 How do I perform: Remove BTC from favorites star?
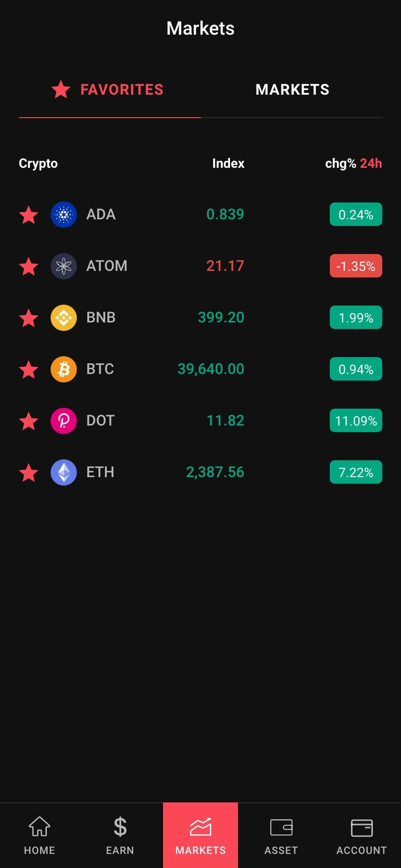tap(29, 370)
